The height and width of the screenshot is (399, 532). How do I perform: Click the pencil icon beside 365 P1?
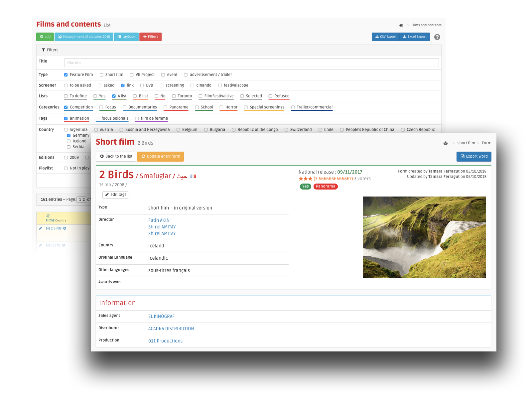41,245
